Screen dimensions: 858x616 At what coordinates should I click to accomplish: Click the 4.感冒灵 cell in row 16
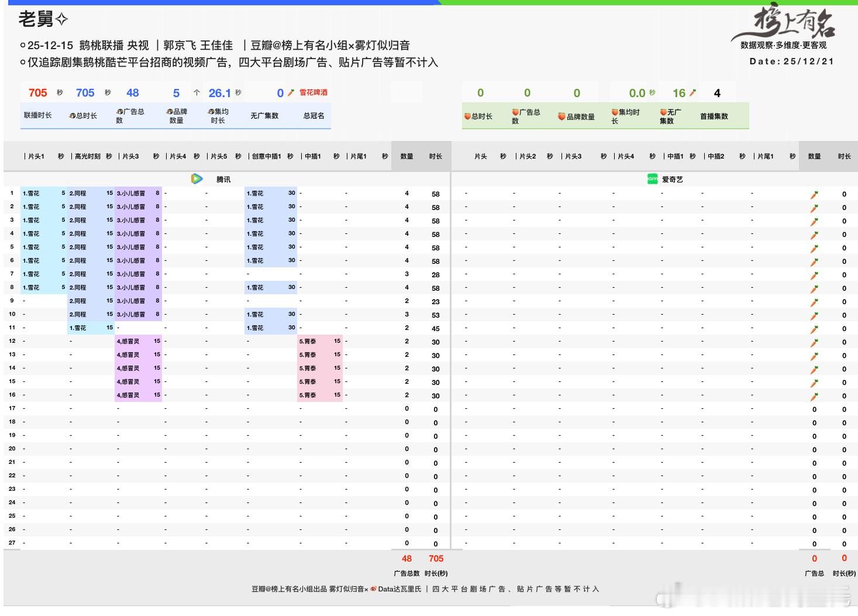coord(139,395)
